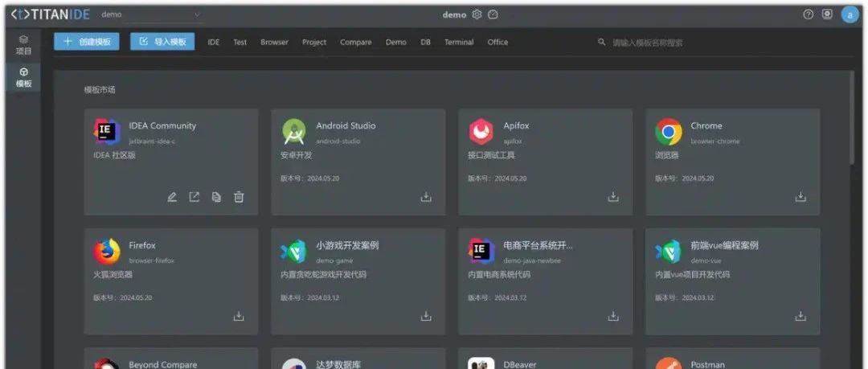The image size is (868, 369).
Task: Go to Templates (模板) in sidebar
Action: 23,77
